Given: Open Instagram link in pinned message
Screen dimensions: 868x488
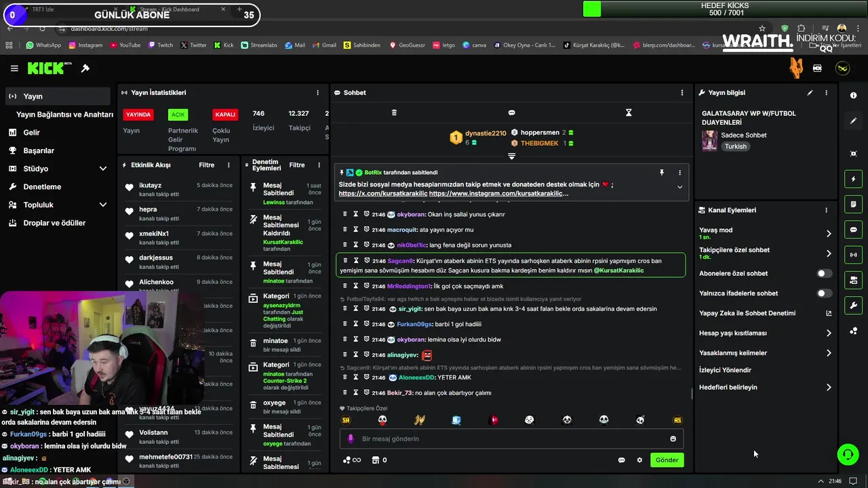Looking at the screenshot, I should click(498, 194).
